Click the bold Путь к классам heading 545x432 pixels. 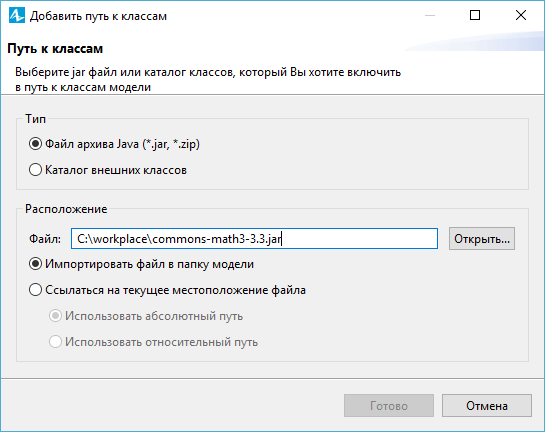(x=55, y=49)
